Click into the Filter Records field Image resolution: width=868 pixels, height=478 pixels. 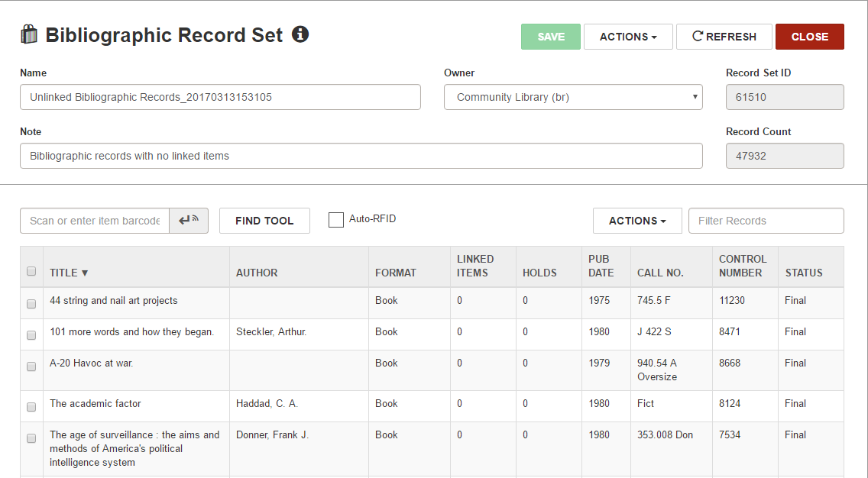[766, 221]
